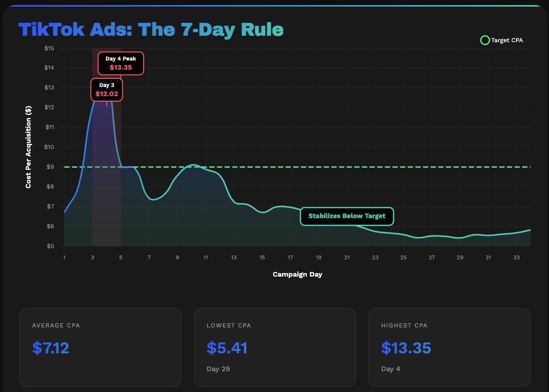Expand the Lowest CPA stat card
The image size is (549, 392).
pos(275,347)
